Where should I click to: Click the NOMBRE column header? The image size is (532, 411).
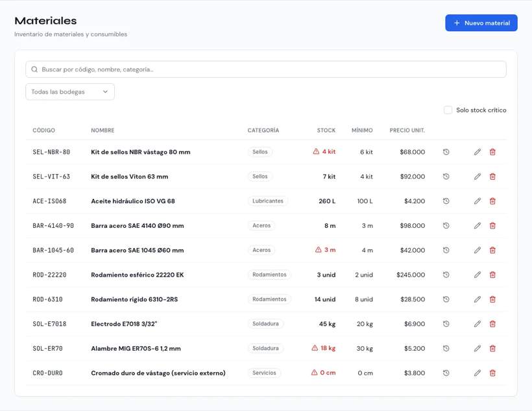(x=103, y=130)
